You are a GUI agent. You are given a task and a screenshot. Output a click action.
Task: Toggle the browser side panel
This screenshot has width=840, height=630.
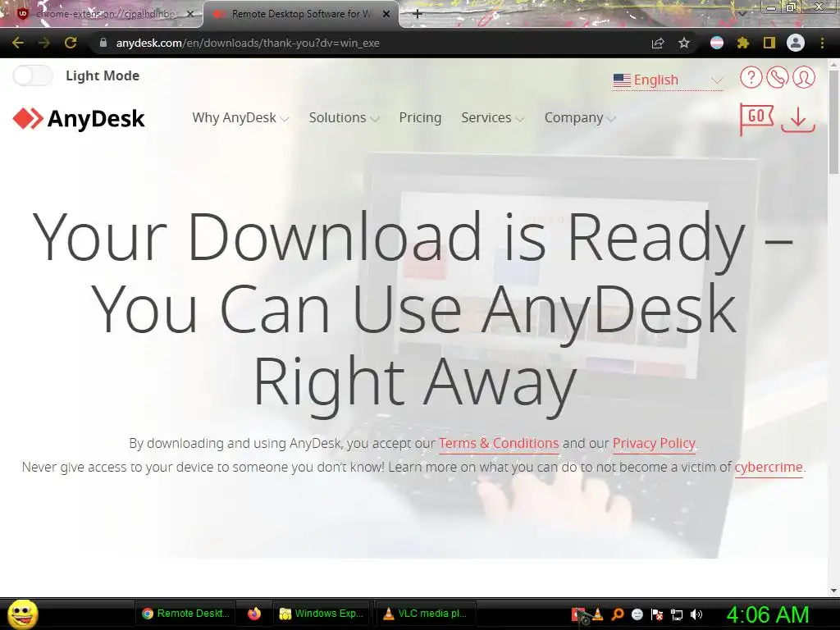click(x=769, y=43)
